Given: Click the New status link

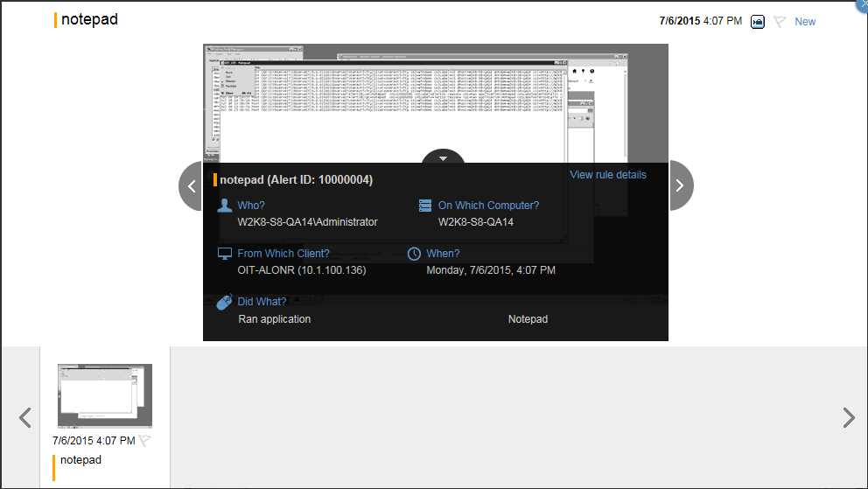Looking at the screenshot, I should (804, 21).
